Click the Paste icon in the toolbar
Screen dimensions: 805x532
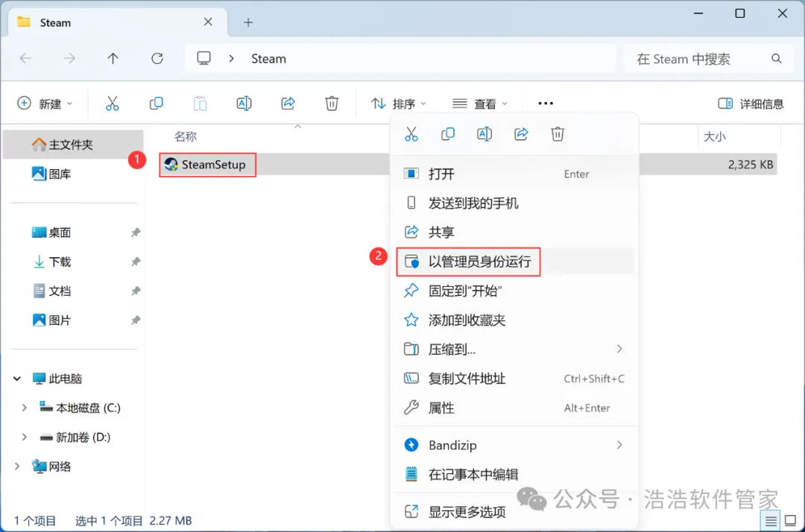(x=200, y=103)
